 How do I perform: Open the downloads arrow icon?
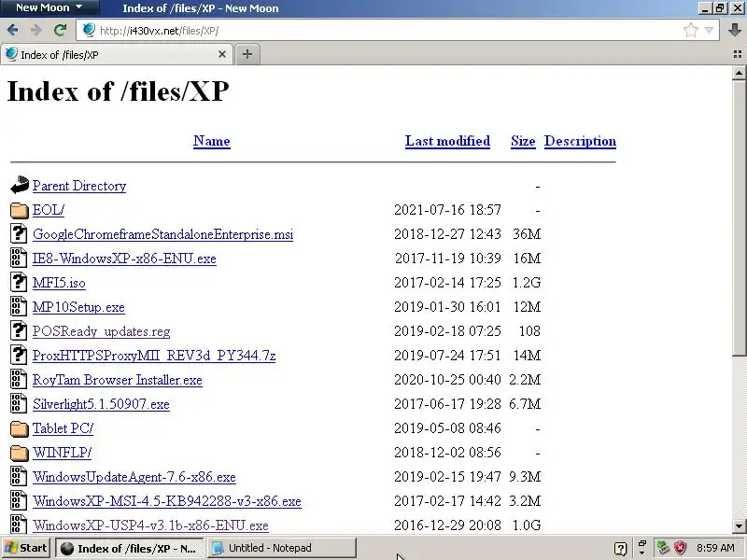(735, 30)
